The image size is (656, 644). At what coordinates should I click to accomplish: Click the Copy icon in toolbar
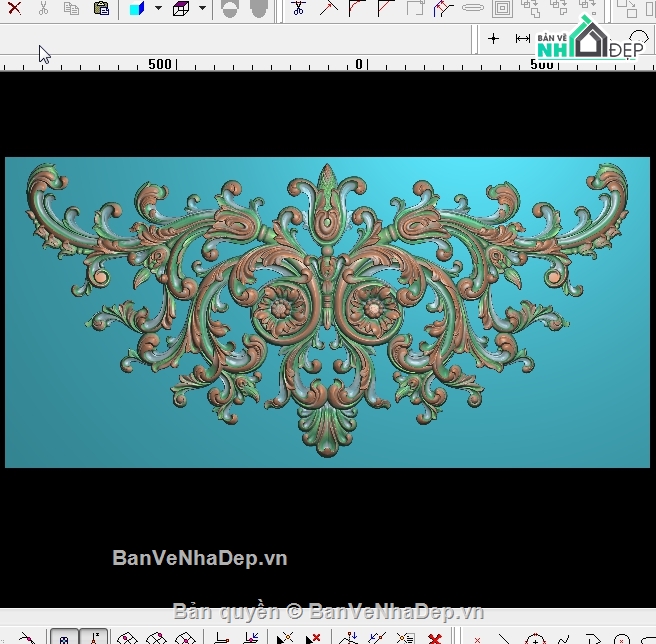point(71,9)
